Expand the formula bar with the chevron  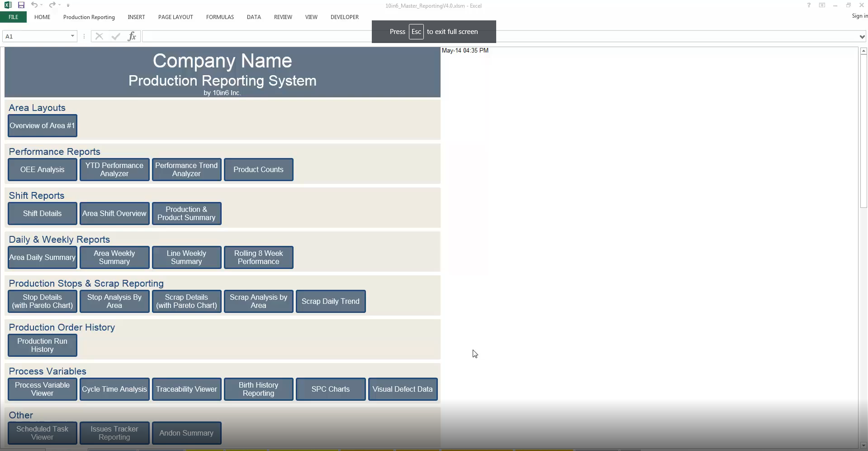point(861,36)
